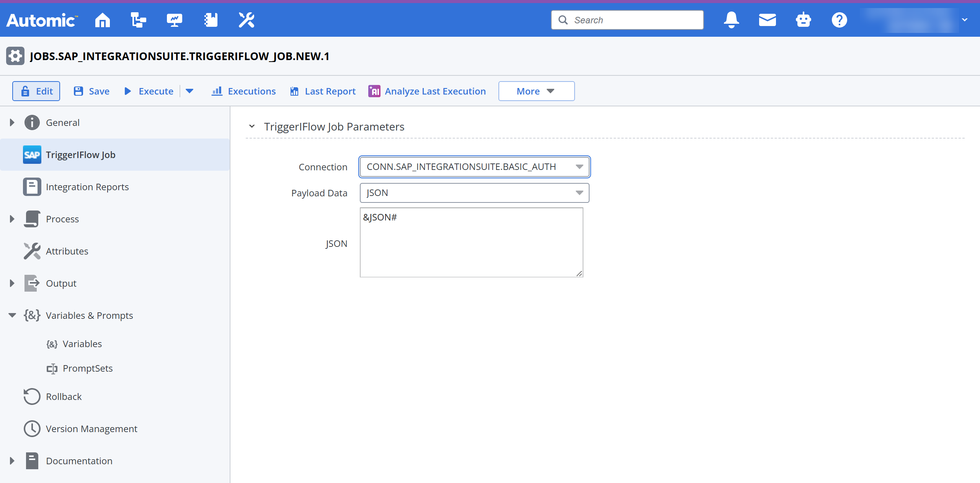
Task: Open the user account dropdown arrow
Action: (x=965, y=20)
